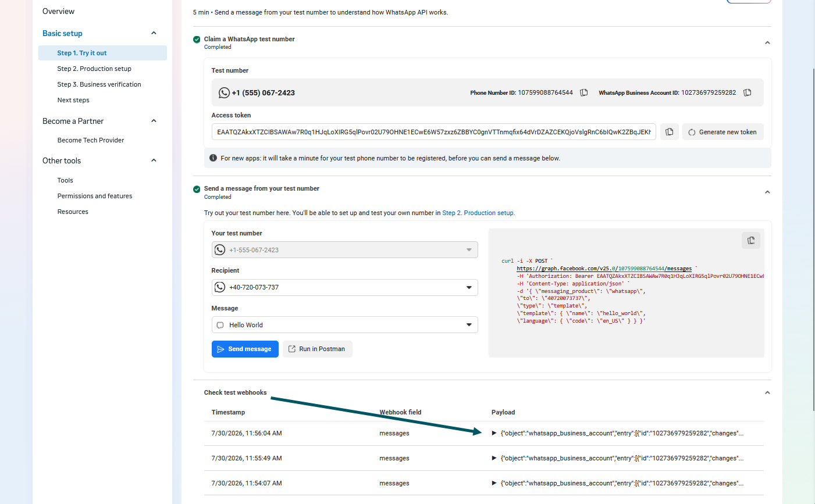Open the Your test number dropdown
The height and width of the screenshot is (504, 815).
[345, 250]
